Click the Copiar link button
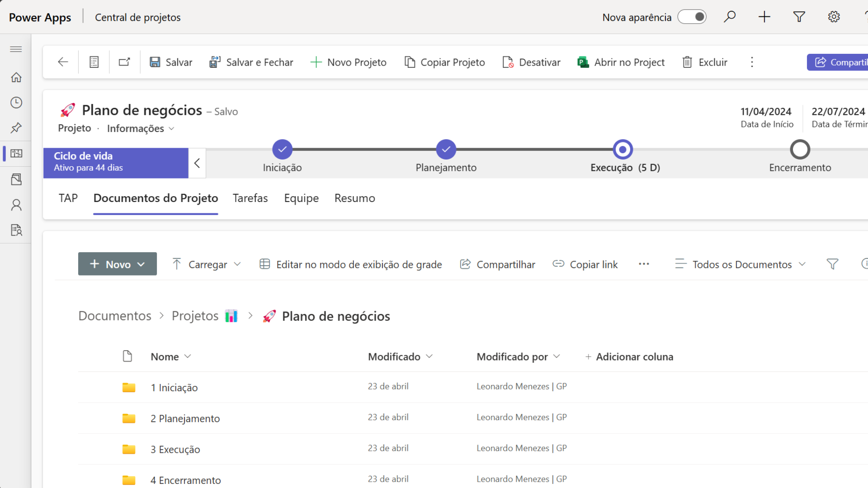This screenshot has height=488, width=868. click(x=585, y=264)
